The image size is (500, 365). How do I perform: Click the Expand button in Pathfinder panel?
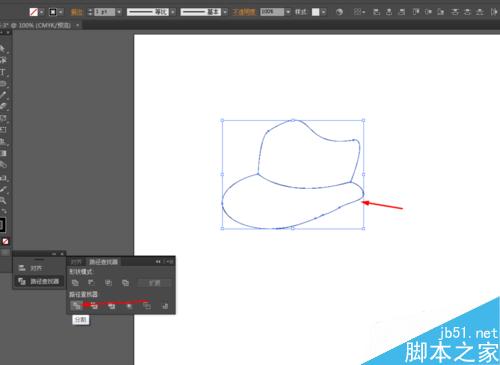(155, 283)
